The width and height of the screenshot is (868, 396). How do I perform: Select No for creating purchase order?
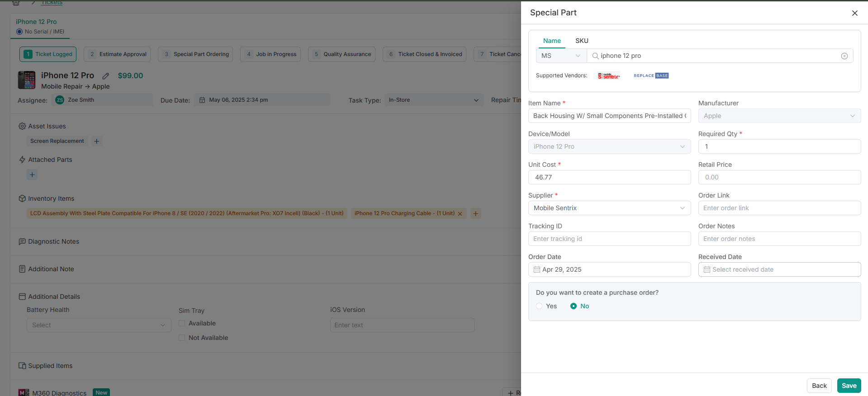click(574, 306)
